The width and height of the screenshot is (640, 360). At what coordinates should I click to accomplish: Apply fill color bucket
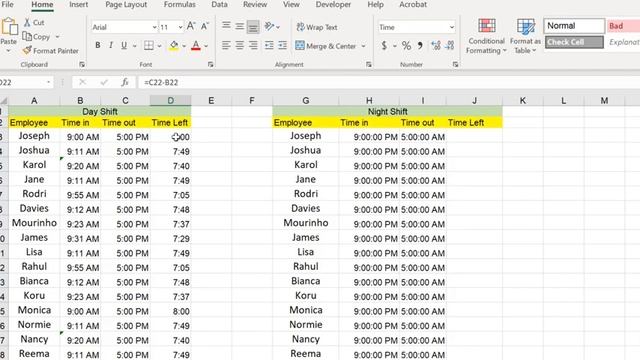pos(174,45)
